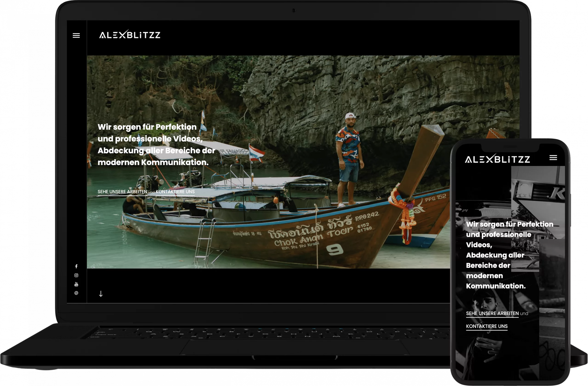Tap the ALEXBLITZZ logo on phone screen
Viewport: 588px width, 386px height.
pyautogui.click(x=497, y=159)
